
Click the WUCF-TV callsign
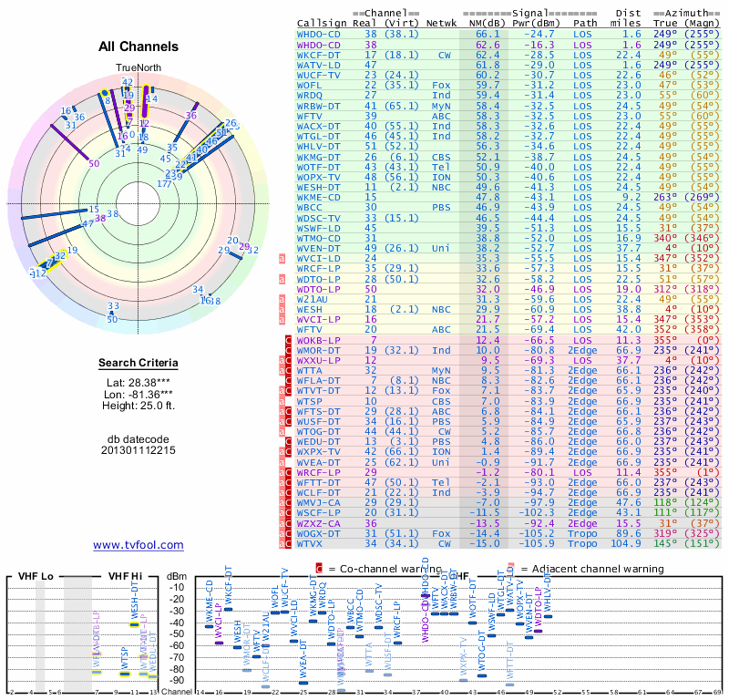318,76
